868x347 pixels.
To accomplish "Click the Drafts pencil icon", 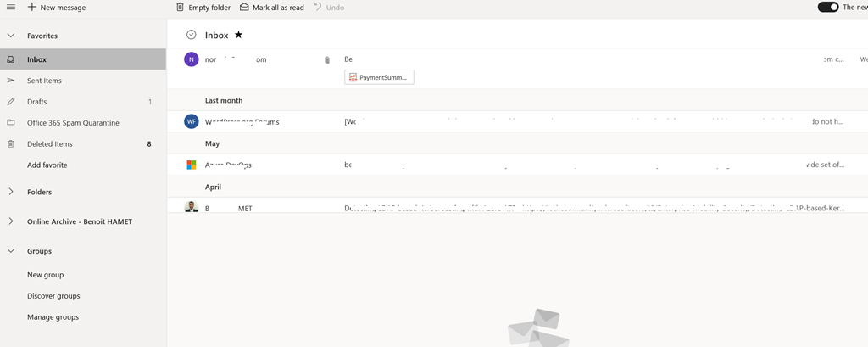I will click(10, 102).
